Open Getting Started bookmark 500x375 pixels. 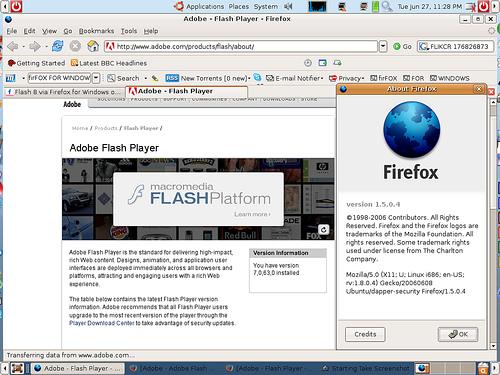click(x=36, y=63)
